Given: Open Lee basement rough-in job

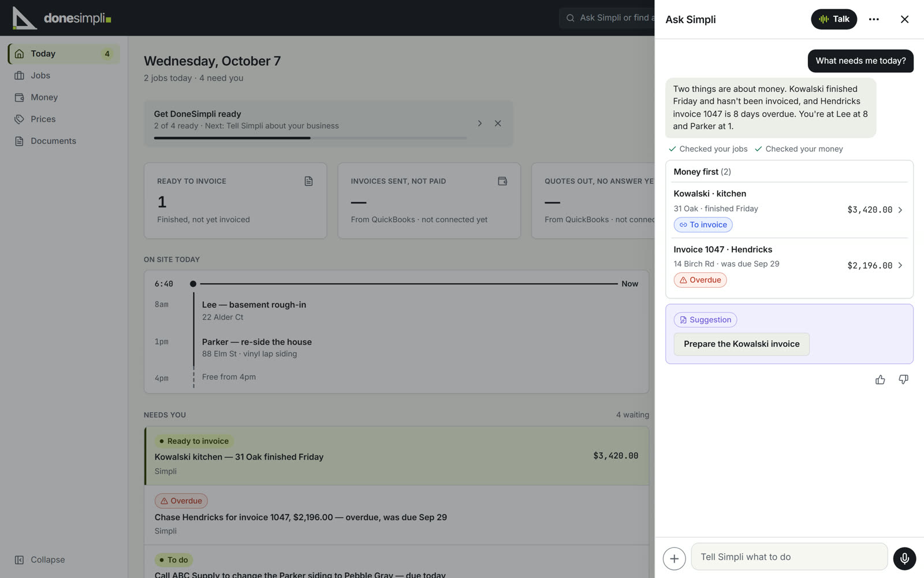Looking at the screenshot, I should pos(254,311).
